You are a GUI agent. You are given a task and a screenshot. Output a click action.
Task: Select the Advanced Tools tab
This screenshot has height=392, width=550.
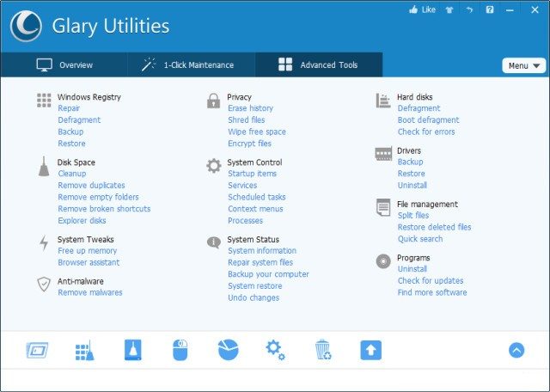(x=319, y=65)
